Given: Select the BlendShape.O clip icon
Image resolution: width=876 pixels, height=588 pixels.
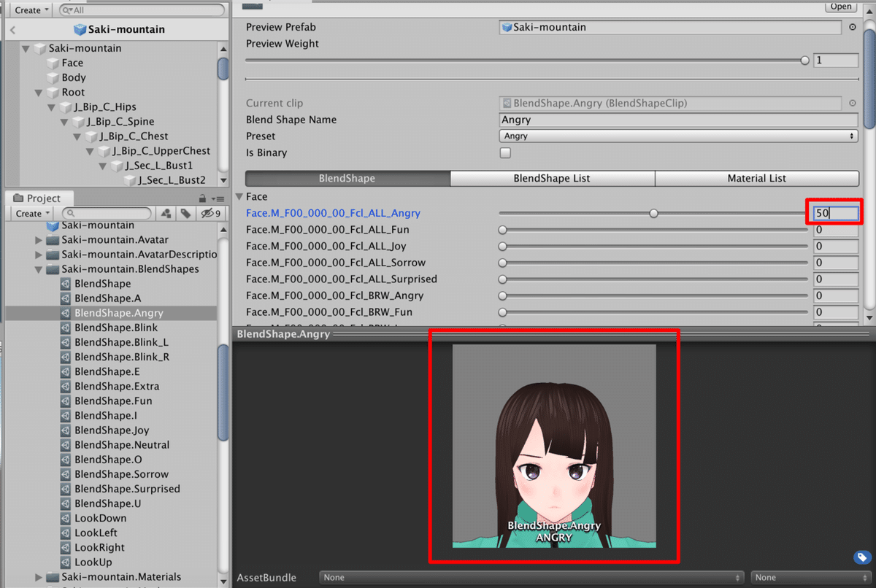Looking at the screenshot, I should [66, 460].
